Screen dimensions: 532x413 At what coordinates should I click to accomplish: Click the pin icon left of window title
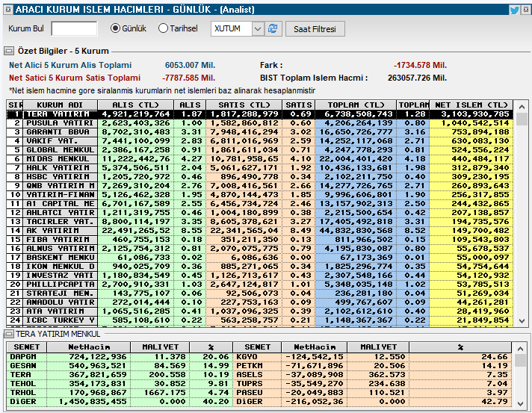(x=8, y=10)
